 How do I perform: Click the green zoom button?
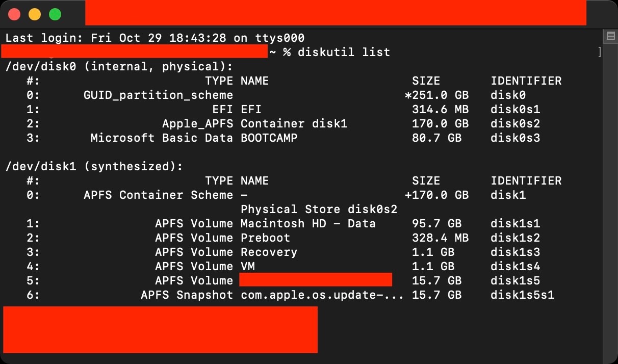point(55,14)
